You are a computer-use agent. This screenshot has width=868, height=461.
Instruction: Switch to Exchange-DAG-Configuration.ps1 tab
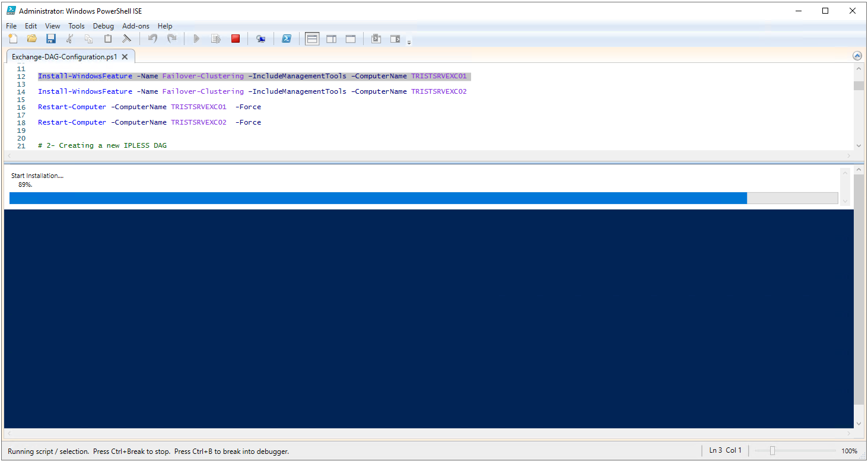65,57
